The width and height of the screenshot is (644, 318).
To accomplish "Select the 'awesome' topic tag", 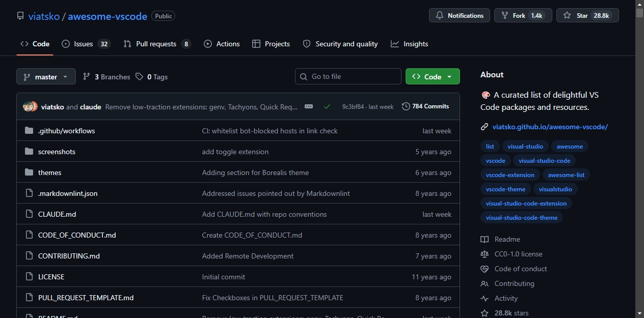I will [x=570, y=146].
